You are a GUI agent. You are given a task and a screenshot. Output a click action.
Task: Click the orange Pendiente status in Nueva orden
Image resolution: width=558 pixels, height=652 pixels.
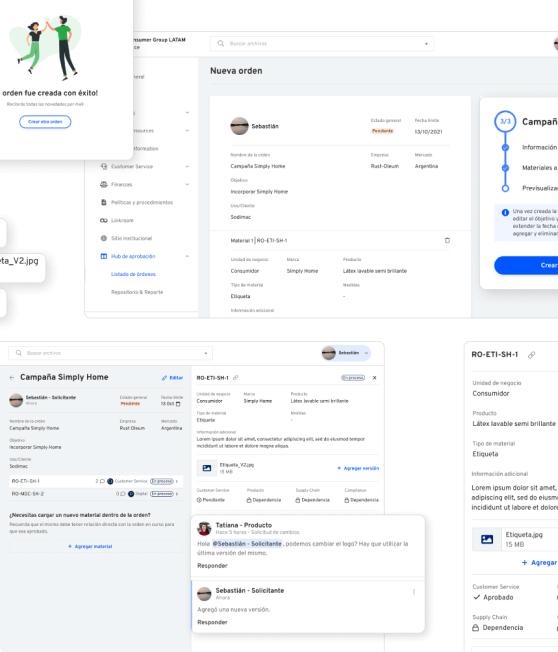(383, 131)
